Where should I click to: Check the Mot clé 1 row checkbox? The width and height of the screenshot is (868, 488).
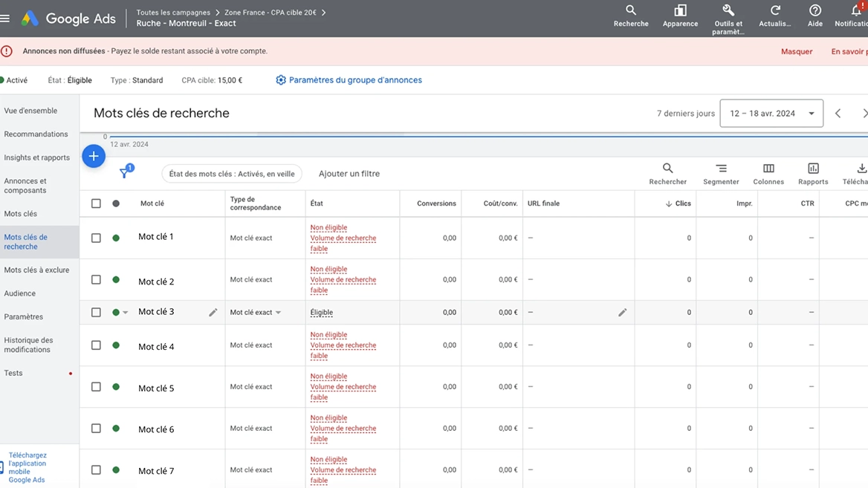pos(97,238)
